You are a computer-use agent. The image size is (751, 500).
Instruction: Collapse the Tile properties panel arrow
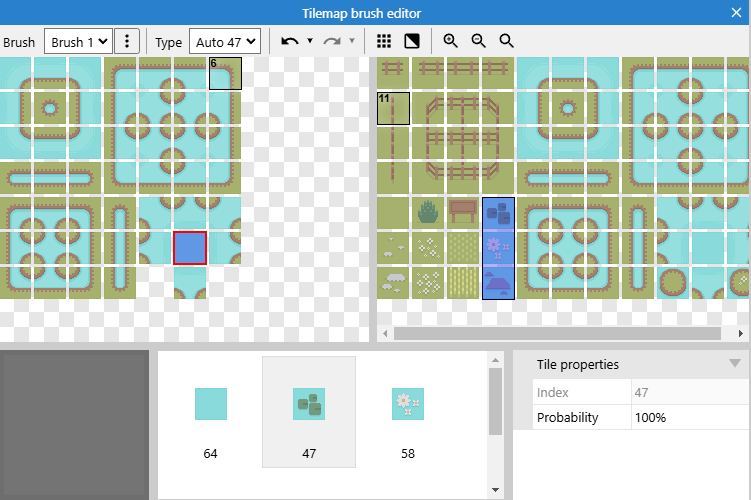[735, 364]
